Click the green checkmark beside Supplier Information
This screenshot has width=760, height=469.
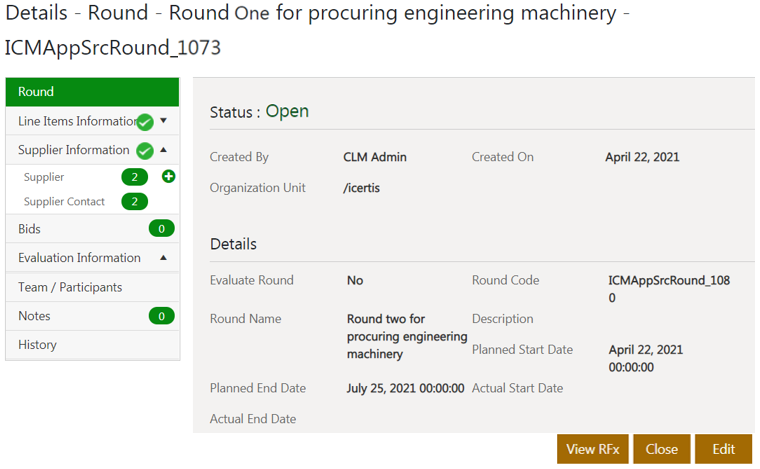pos(145,151)
